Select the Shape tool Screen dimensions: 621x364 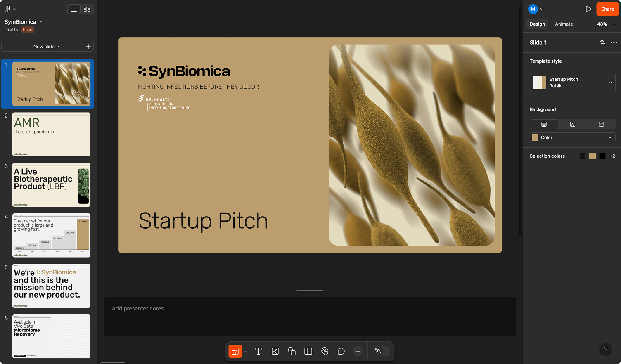pos(292,351)
